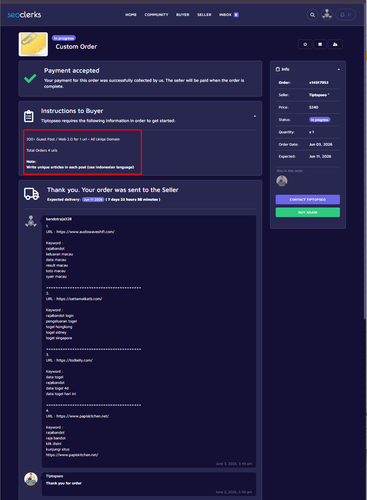The height and width of the screenshot is (500, 367).
Task: Click the person icon button near Custom Order
Action: [x=335, y=44]
